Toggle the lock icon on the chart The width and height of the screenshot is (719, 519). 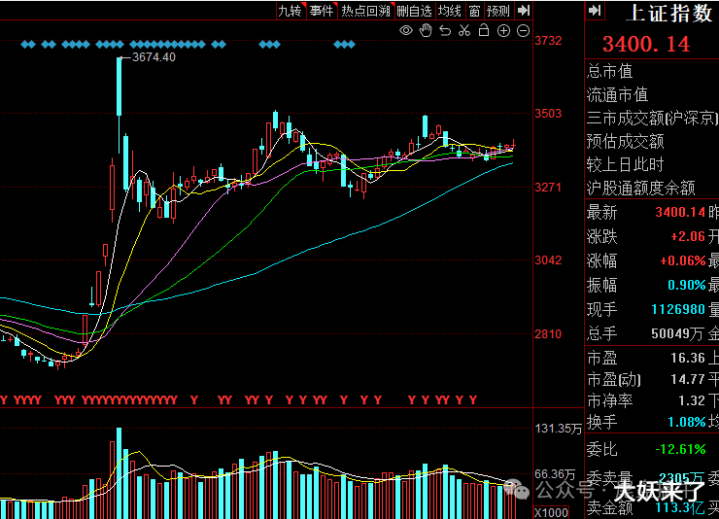pyautogui.click(x=484, y=30)
